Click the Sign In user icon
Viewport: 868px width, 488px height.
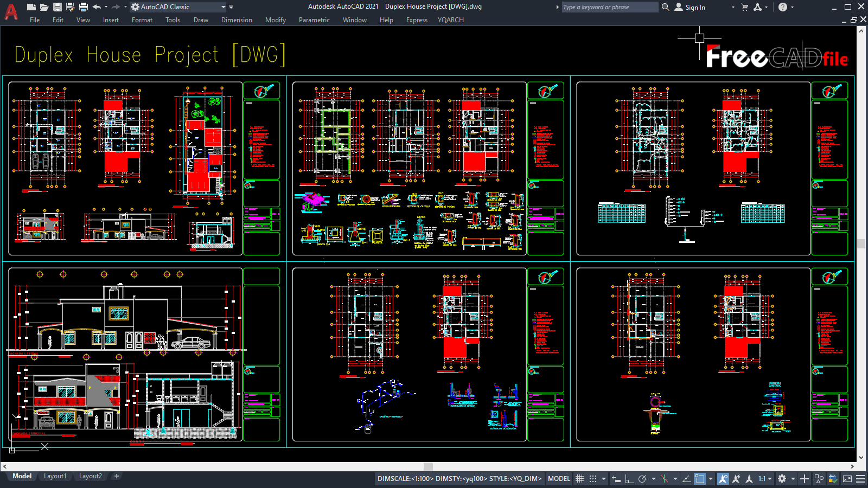[679, 7]
